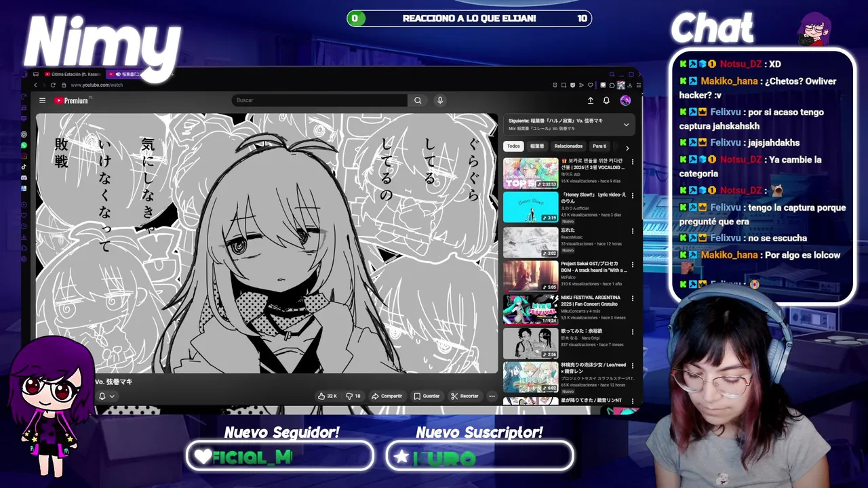Open the 忘れた video thumbnail
This screenshot has width=868, height=488.
530,242
